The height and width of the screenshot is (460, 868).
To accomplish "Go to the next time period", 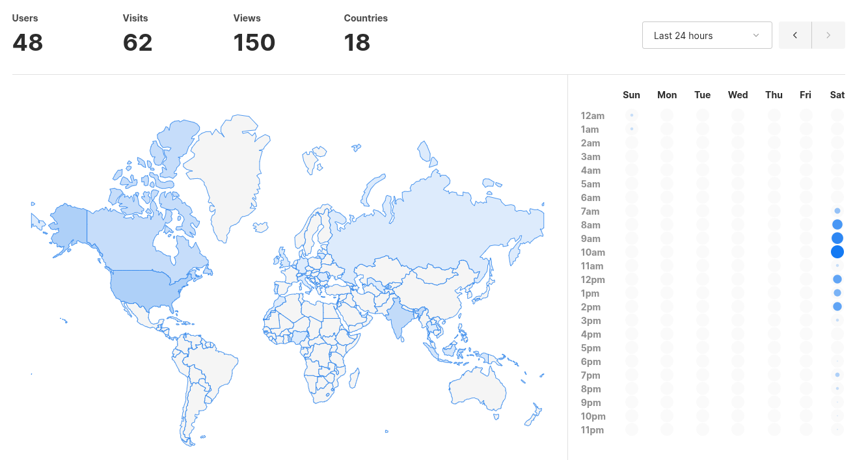I will click(828, 35).
